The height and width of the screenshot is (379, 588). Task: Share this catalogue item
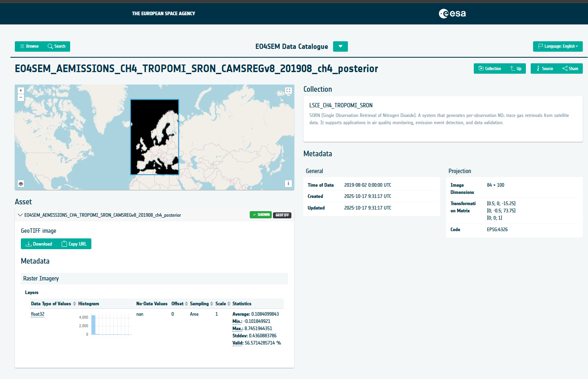[x=570, y=69]
